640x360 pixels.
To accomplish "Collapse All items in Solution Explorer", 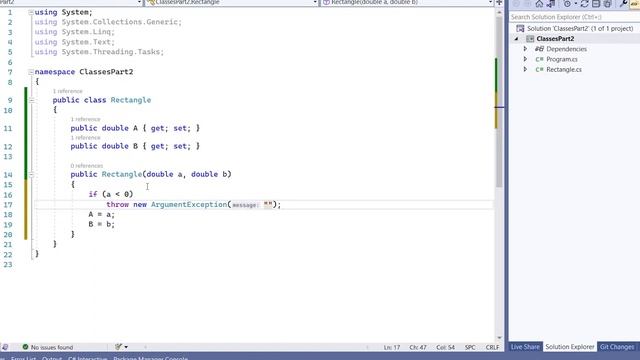I will 596,4.
